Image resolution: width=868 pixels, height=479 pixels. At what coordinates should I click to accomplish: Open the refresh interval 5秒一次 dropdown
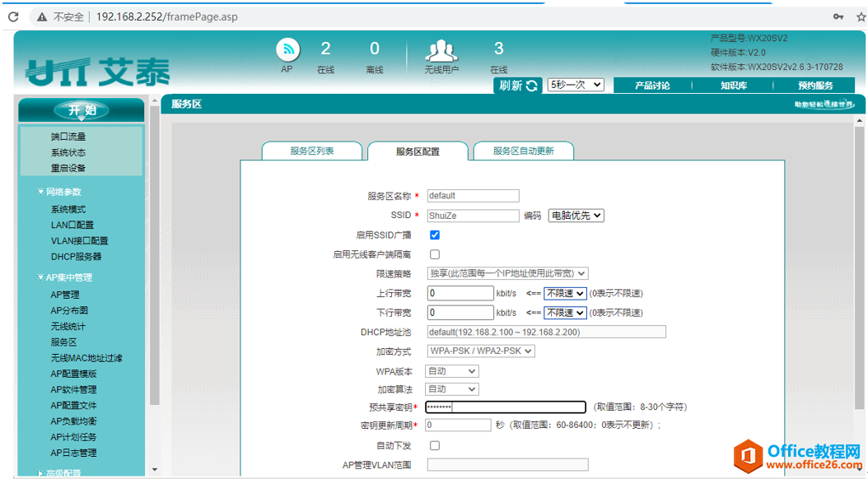[x=576, y=85]
